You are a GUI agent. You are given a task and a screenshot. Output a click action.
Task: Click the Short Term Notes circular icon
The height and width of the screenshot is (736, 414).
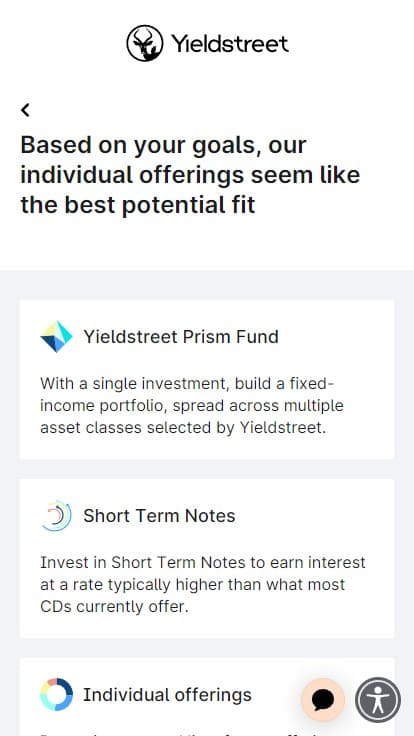point(56,516)
